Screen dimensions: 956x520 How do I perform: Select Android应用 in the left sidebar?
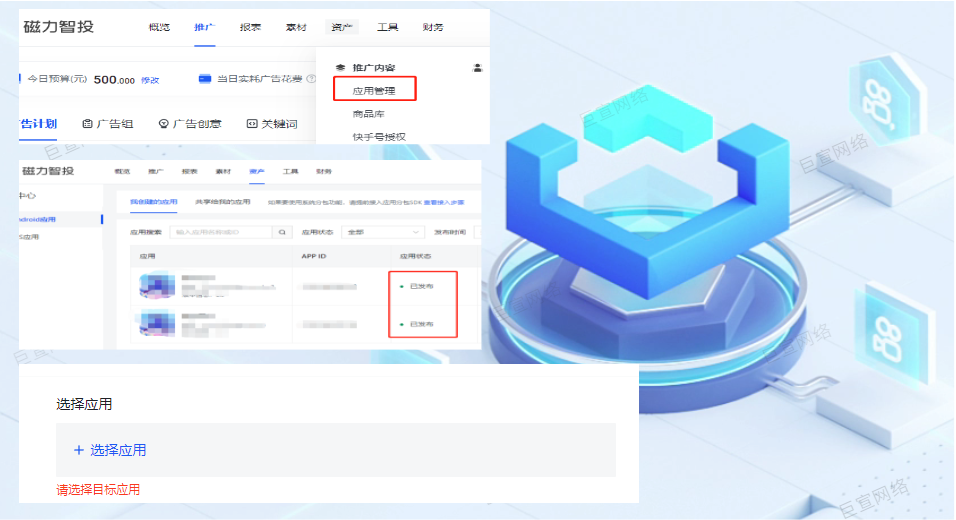click(x=38, y=219)
